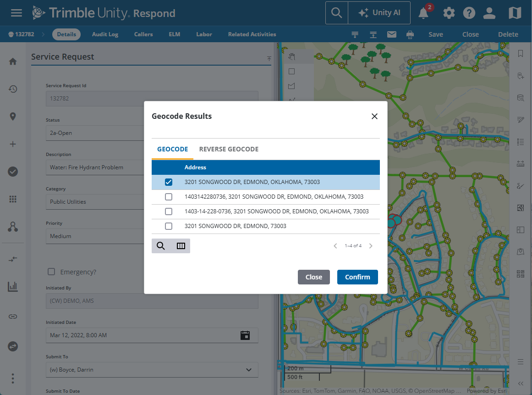Open the column chooser icon in dialog
The image size is (532, 395).
pos(181,246)
